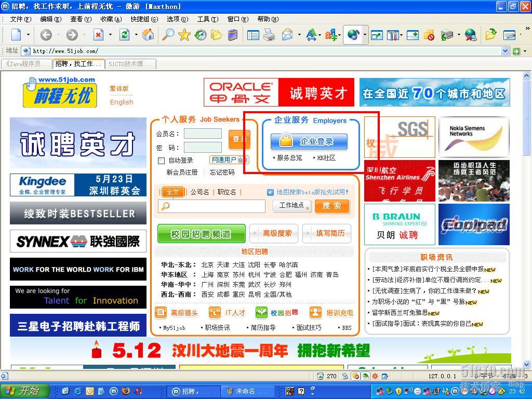
Task: Open the refresh button dropdown arrow
Action: pos(136,35)
